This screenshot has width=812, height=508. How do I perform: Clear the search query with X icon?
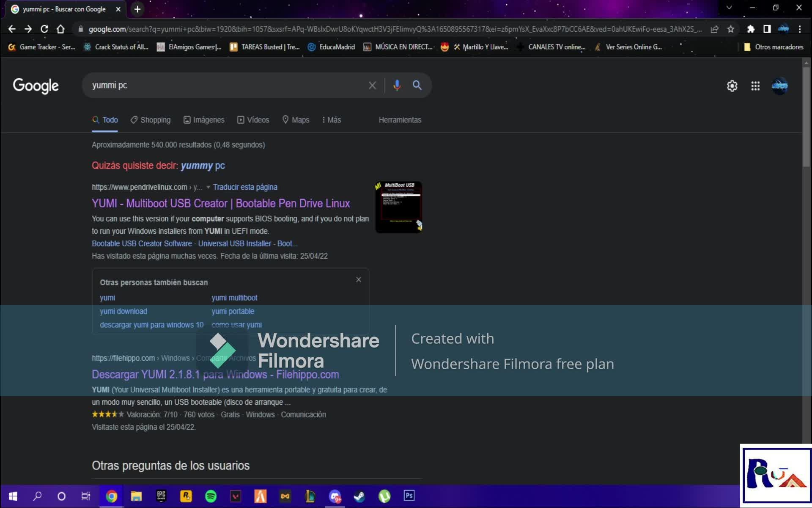tap(372, 86)
